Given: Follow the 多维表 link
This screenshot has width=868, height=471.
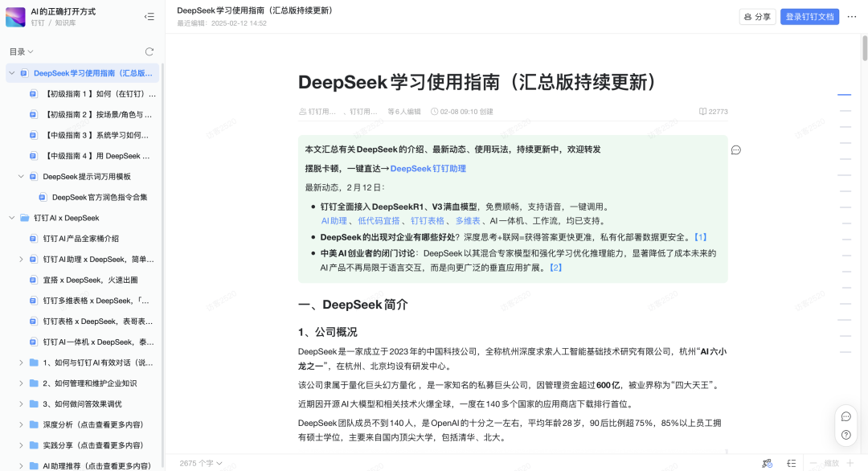Looking at the screenshot, I should (468, 221).
